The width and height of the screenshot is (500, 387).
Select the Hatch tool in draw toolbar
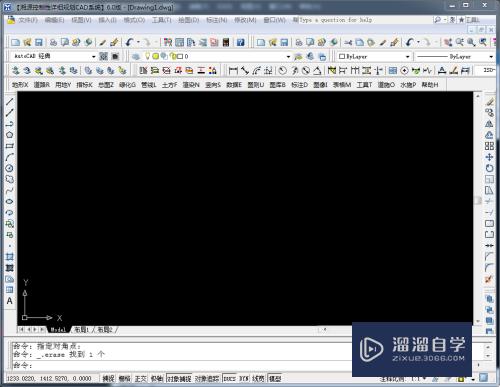tap(9, 257)
